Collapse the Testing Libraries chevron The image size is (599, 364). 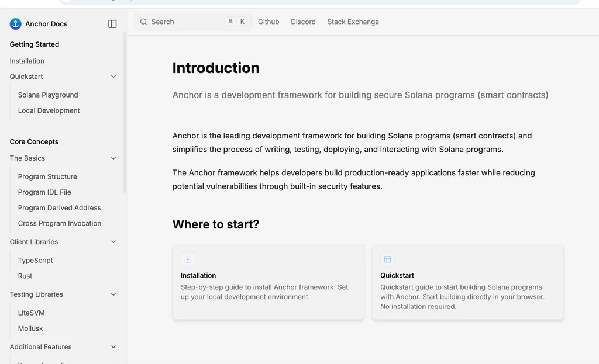(113, 294)
